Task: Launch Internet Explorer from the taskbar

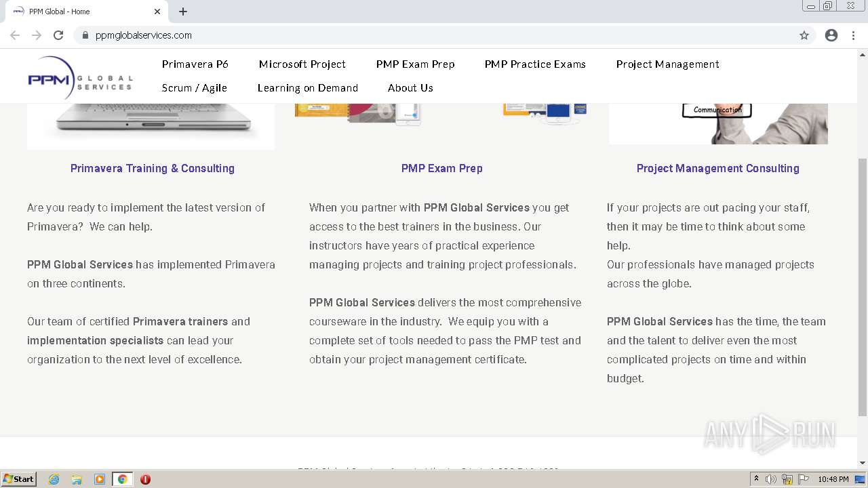Action: [x=54, y=479]
